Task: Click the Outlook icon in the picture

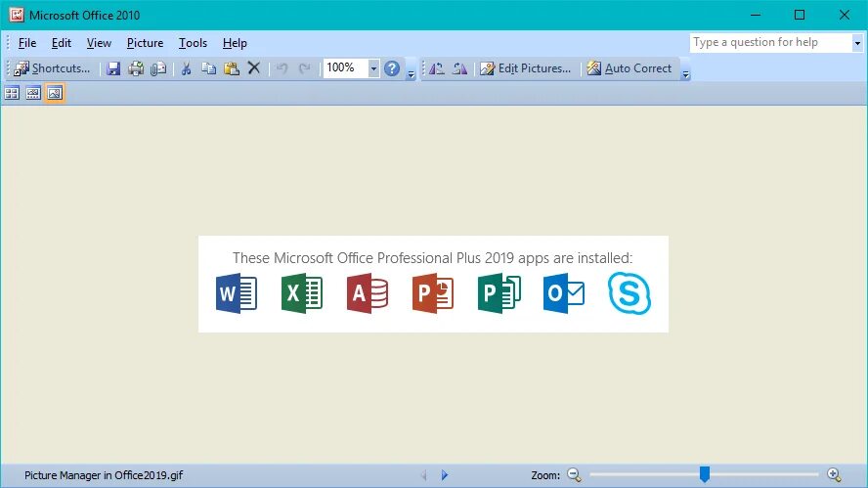Action: [x=564, y=293]
